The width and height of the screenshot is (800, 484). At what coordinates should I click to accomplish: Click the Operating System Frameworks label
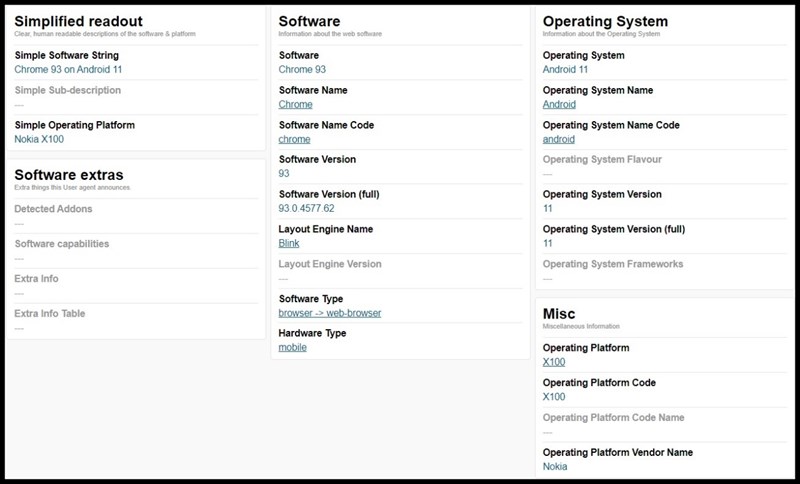click(x=613, y=264)
